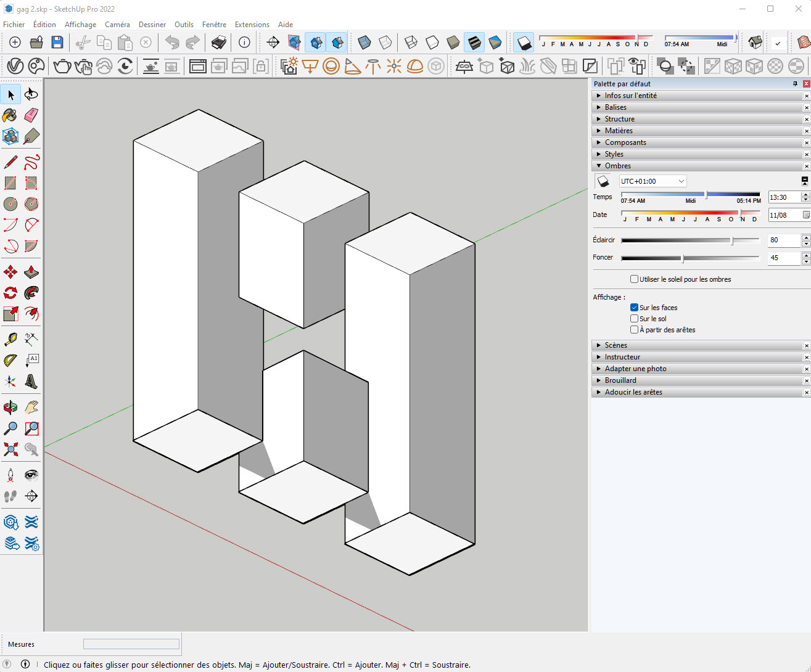
Task: Select the Tape Measure tool
Action: [x=10, y=339]
